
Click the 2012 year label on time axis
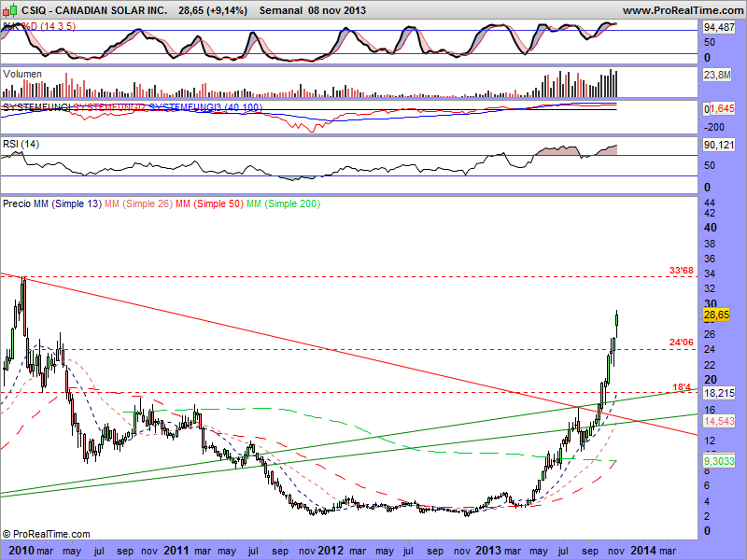331,551
